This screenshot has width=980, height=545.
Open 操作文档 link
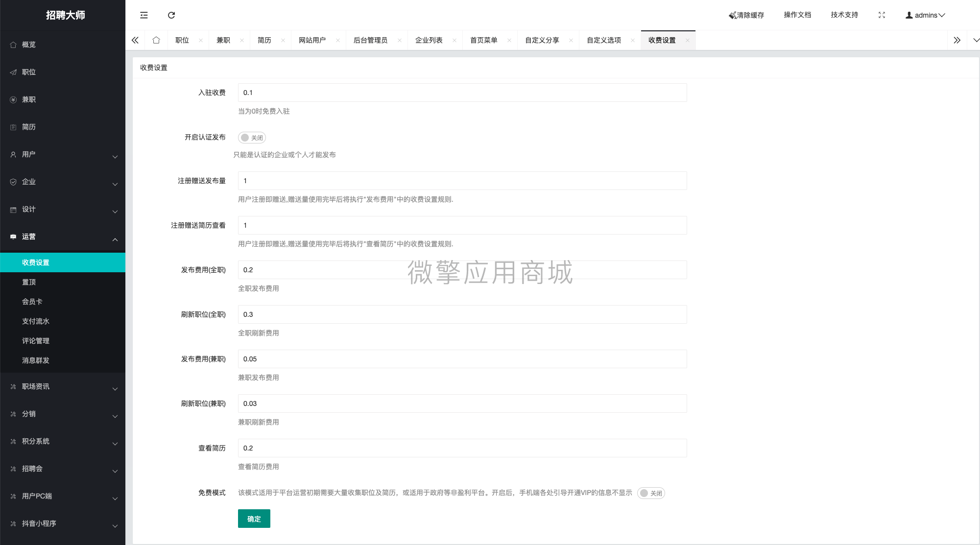[797, 15]
